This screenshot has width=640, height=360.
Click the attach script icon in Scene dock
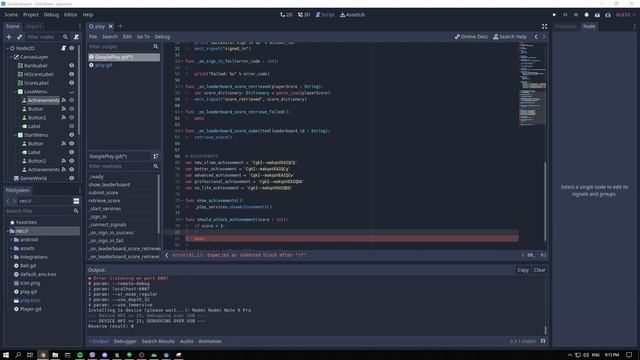(x=76, y=37)
